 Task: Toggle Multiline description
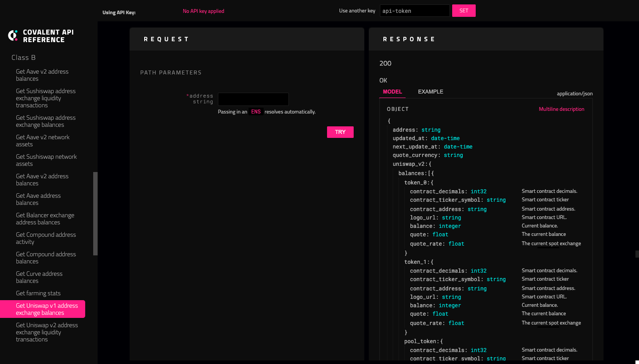[561, 109]
